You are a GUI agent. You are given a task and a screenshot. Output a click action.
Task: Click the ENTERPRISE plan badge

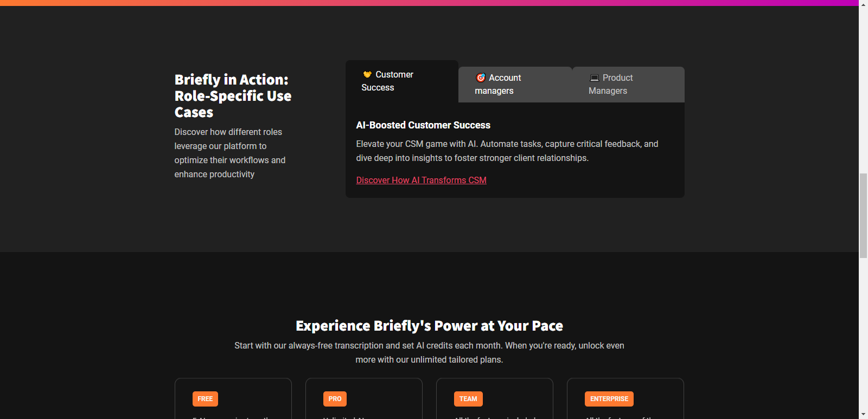click(609, 399)
